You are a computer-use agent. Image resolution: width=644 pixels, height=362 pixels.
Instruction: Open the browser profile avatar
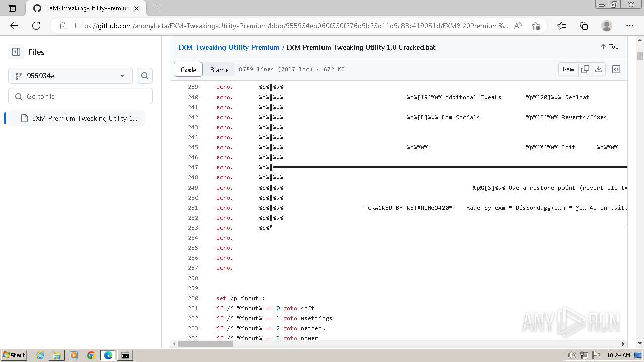coord(607,26)
